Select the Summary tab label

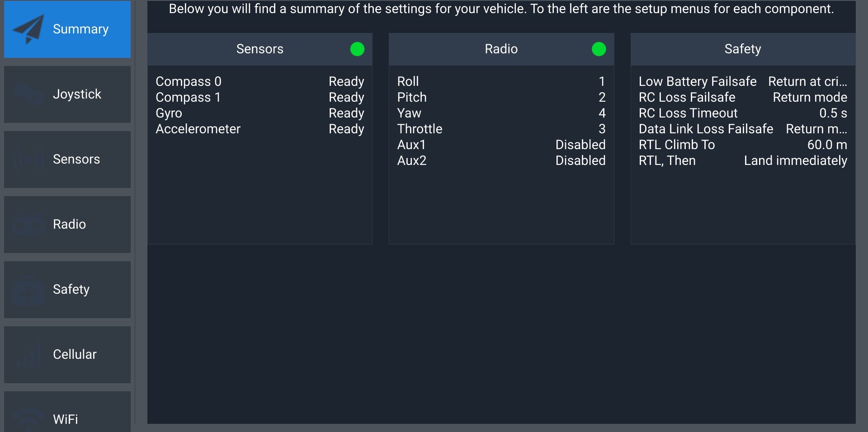click(x=80, y=29)
